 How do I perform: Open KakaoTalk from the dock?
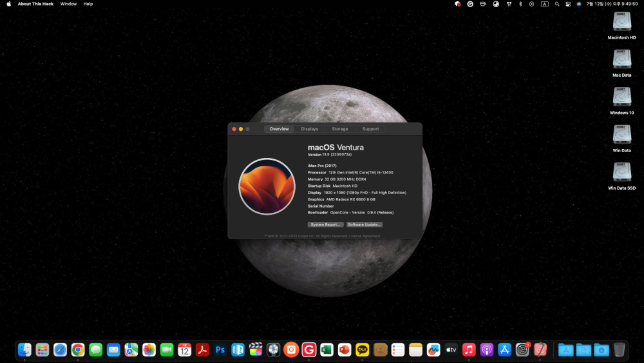(362, 350)
